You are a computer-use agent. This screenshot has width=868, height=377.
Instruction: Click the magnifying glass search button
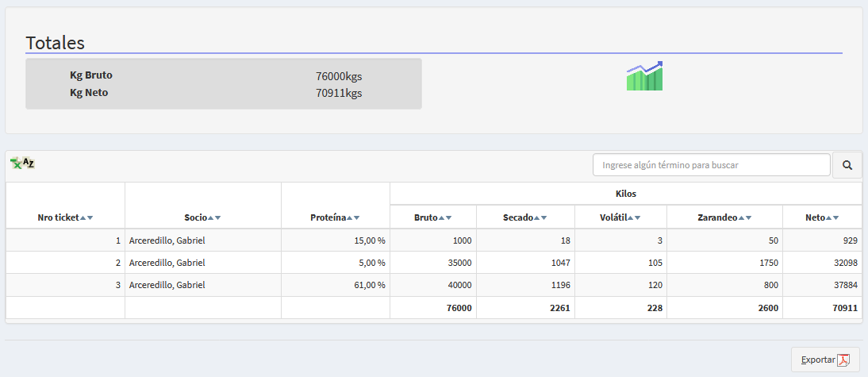(x=847, y=165)
